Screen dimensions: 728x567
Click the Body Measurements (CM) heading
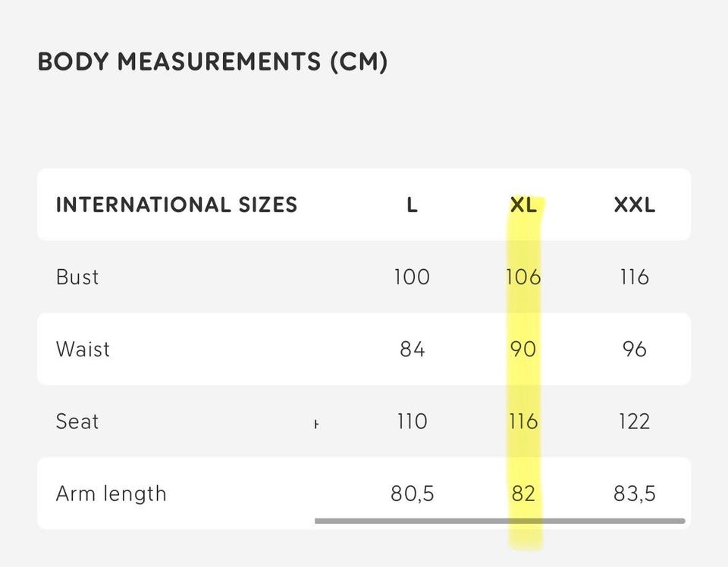tap(212, 61)
